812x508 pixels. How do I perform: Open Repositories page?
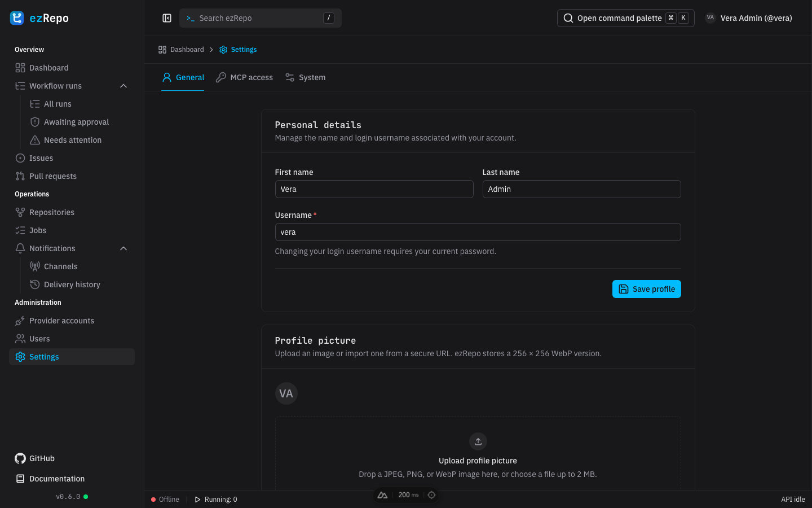click(72, 212)
